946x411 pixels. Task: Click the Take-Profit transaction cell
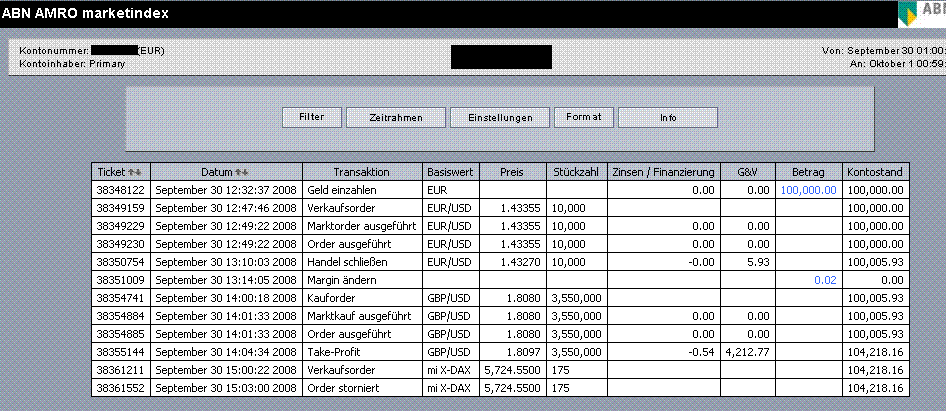361,352
